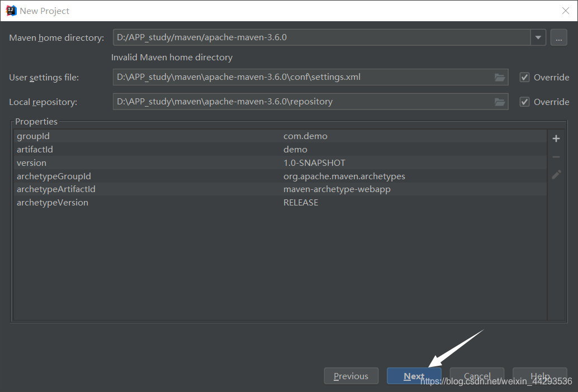Click the folder icon in Local repository field
578x392 pixels.
click(x=500, y=102)
